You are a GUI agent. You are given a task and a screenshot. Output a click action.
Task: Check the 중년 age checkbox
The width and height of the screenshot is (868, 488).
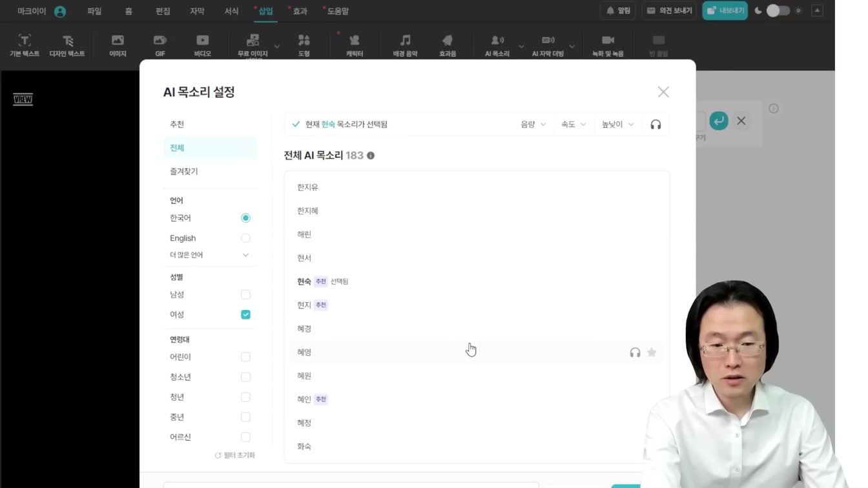tap(245, 417)
